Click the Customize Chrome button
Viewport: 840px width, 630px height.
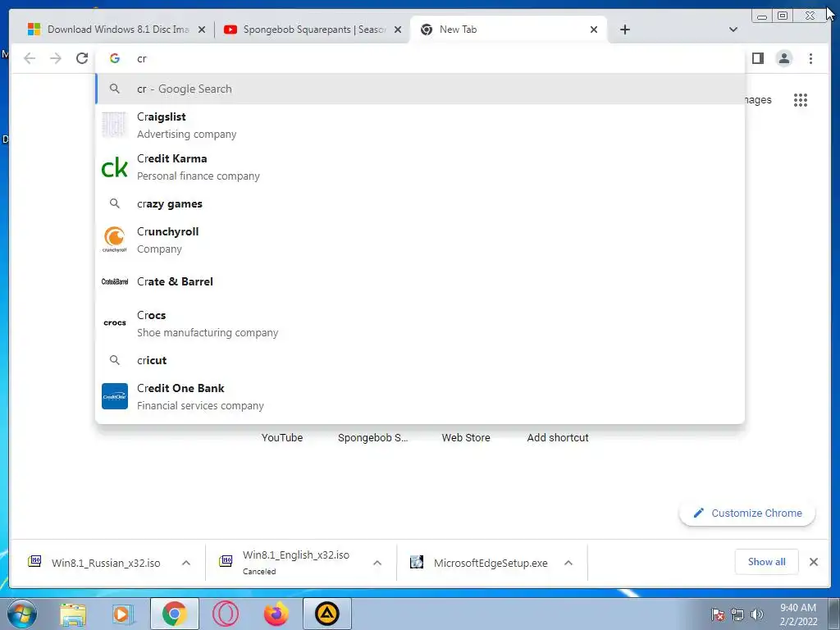pyautogui.click(x=747, y=514)
